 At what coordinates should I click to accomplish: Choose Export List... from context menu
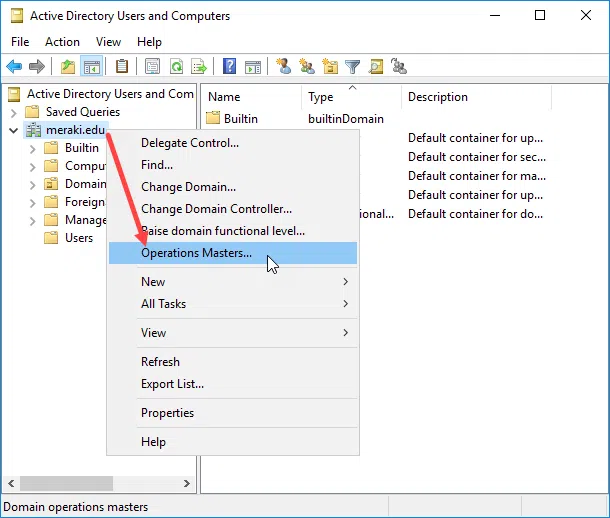233,384
